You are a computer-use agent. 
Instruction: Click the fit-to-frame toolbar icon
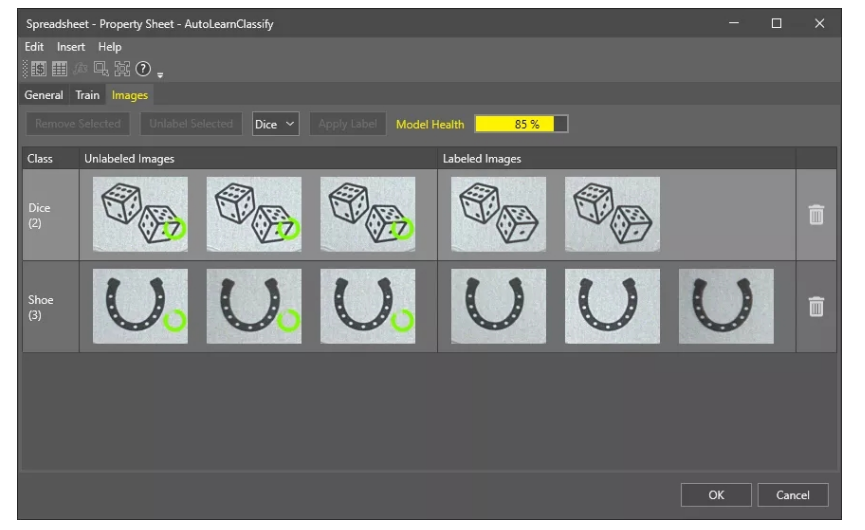pyautogui.click(x=122, y=69)
